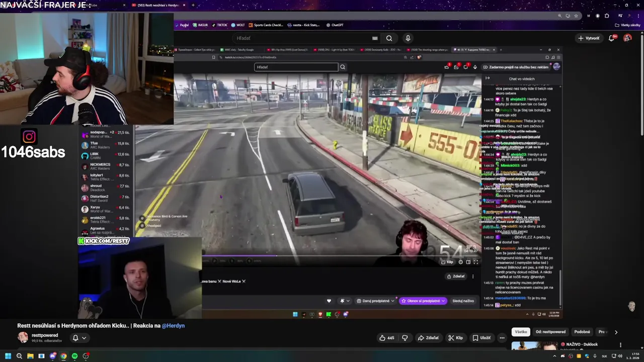Click the Klip button in Twitch player
644x362 pixels.
(447, 262)
